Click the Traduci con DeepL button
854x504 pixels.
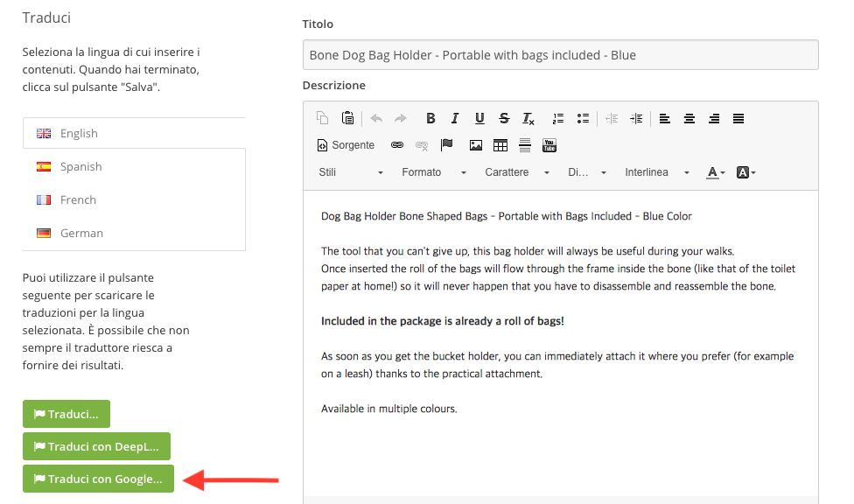coord(96,446)
